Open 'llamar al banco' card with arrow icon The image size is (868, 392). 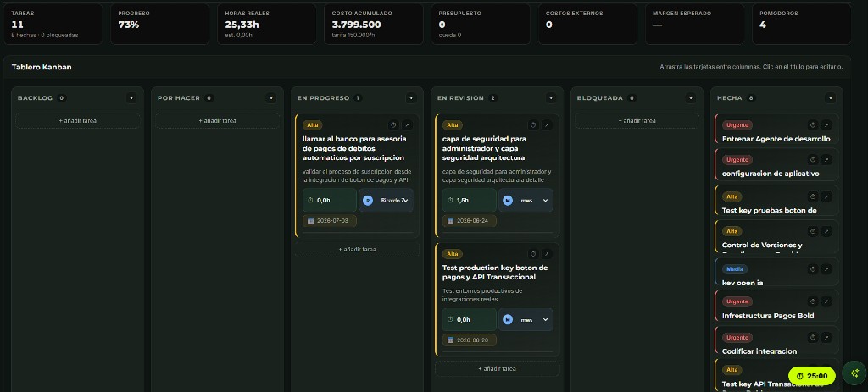tap(407, 125)
